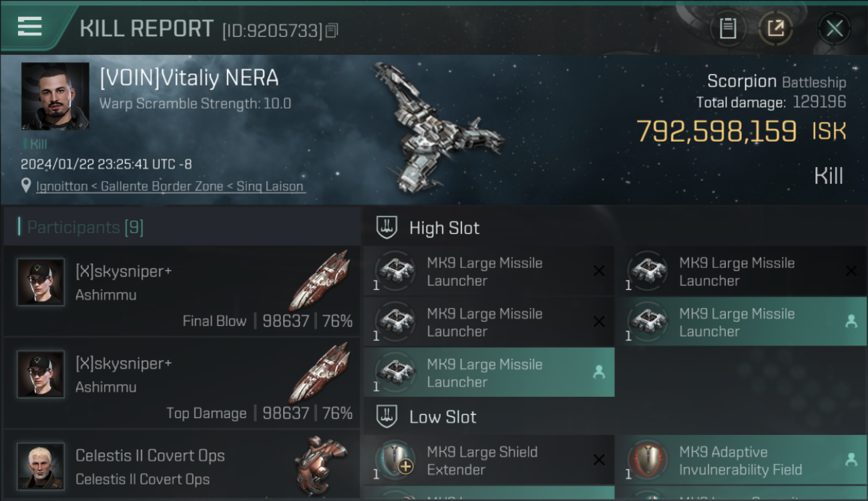Open the clipboard report icon
This screenshot has width=868, height=501.
coord(728,29)
